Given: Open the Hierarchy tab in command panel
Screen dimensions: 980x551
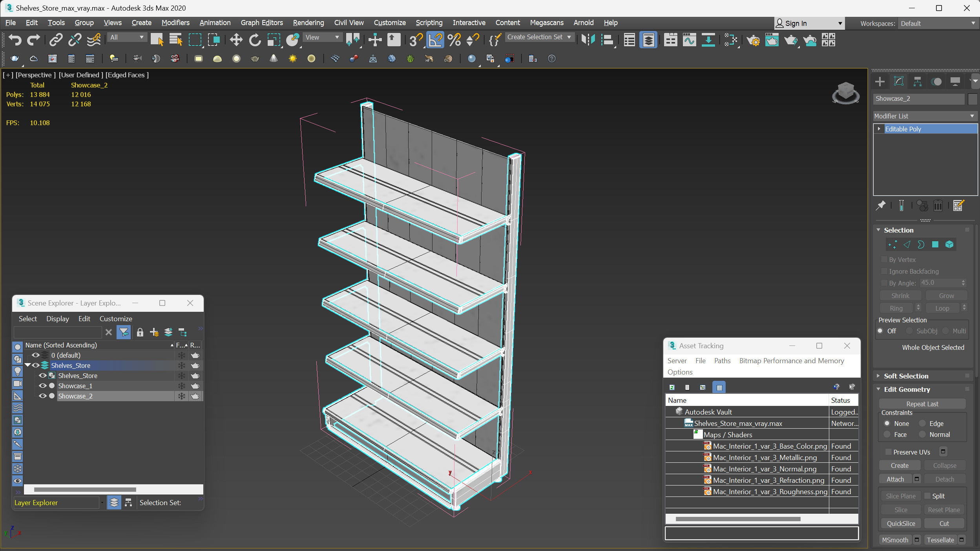Looking at the screenshot, I should coord(918,82).
